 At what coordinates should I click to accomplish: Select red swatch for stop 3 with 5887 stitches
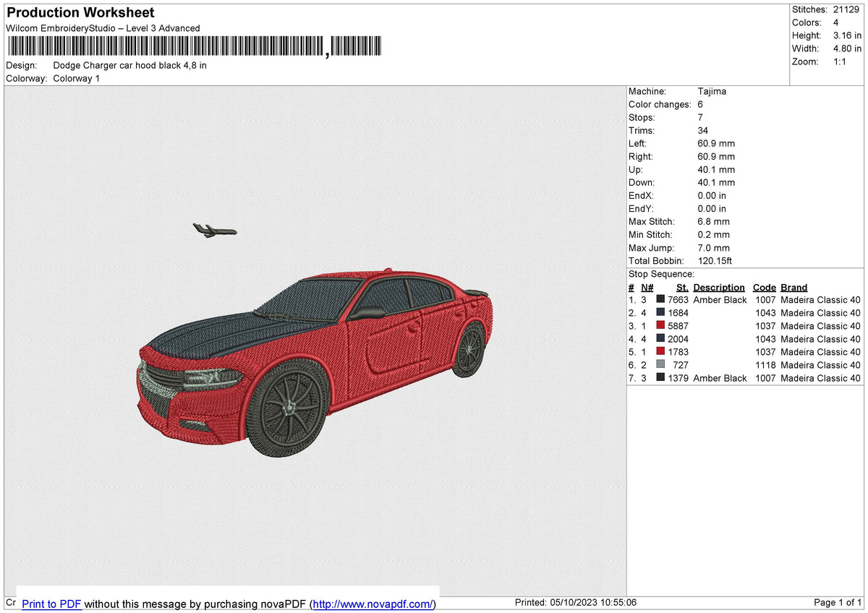(x=660, y=326)
